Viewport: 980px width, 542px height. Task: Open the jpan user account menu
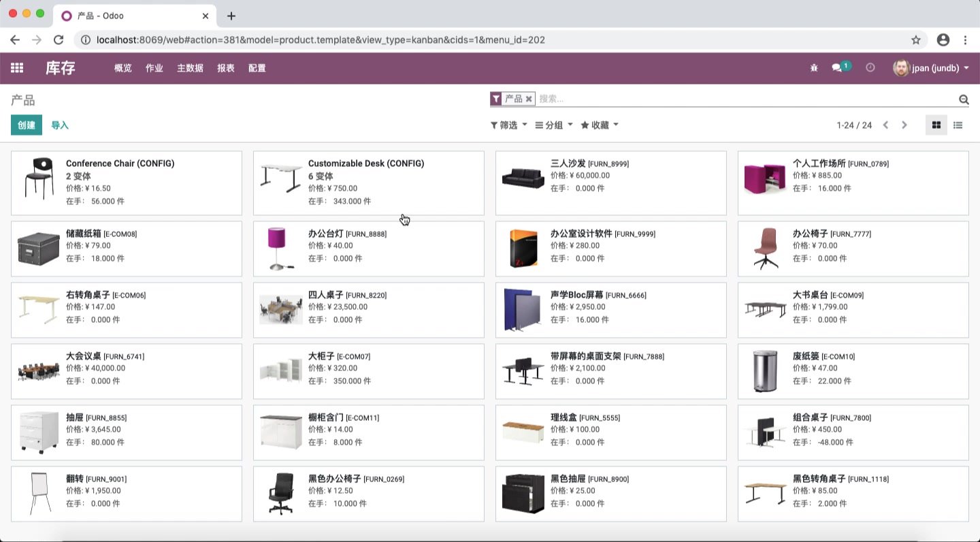(931, 68)
